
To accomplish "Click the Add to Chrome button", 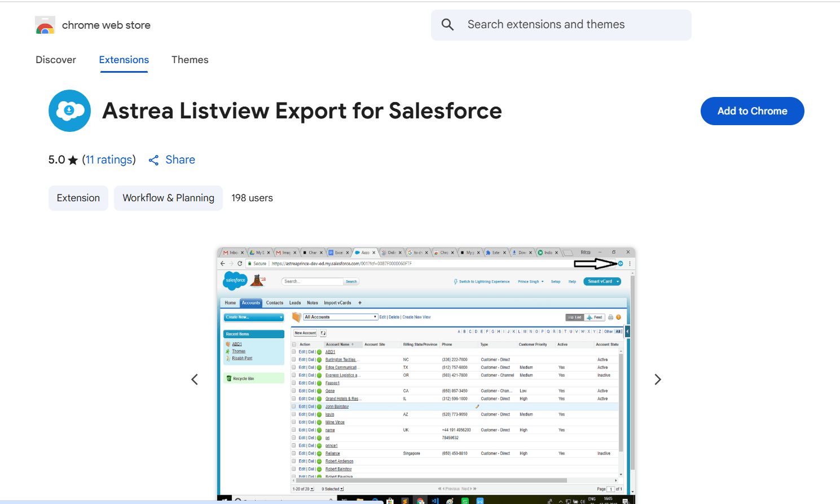I will (752, 111).
